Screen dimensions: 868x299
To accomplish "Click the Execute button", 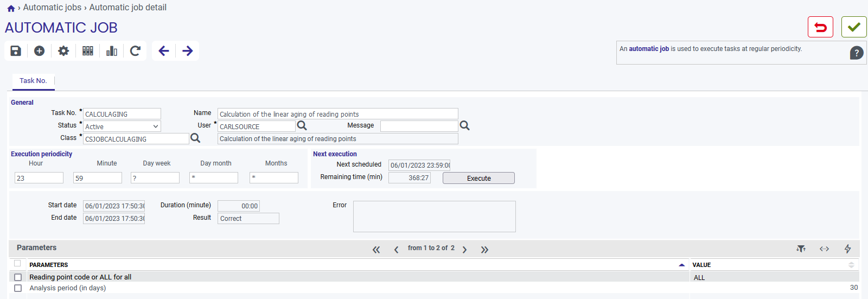I will click(x=478, y=178).
